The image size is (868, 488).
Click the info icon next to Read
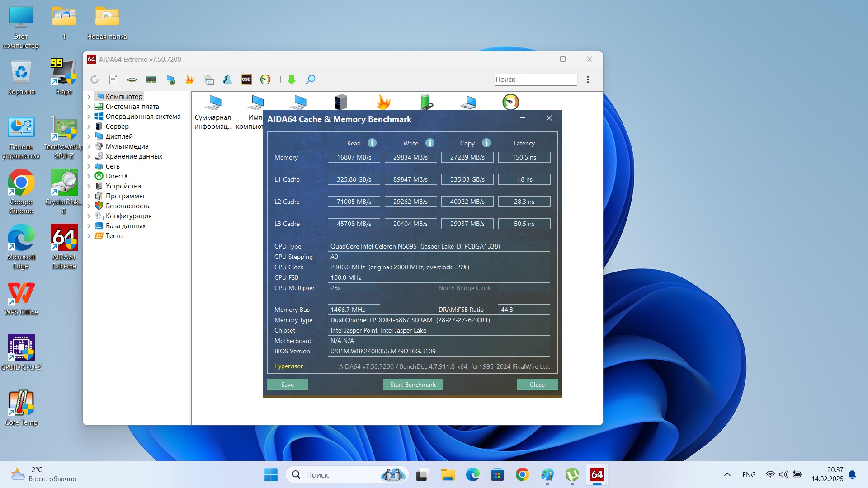click(372, 143)
